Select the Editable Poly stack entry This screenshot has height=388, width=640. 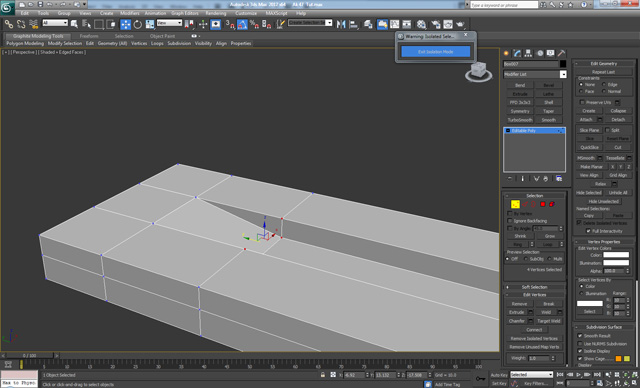[534, 131]
